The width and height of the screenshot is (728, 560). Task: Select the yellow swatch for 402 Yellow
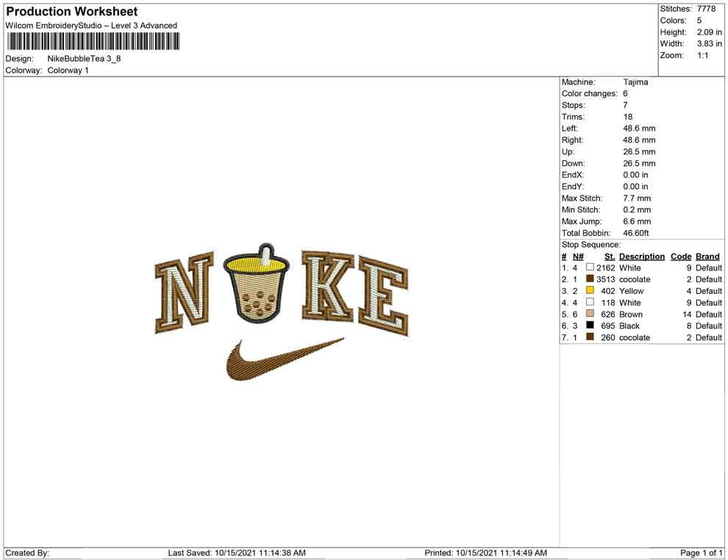point(590,290)
